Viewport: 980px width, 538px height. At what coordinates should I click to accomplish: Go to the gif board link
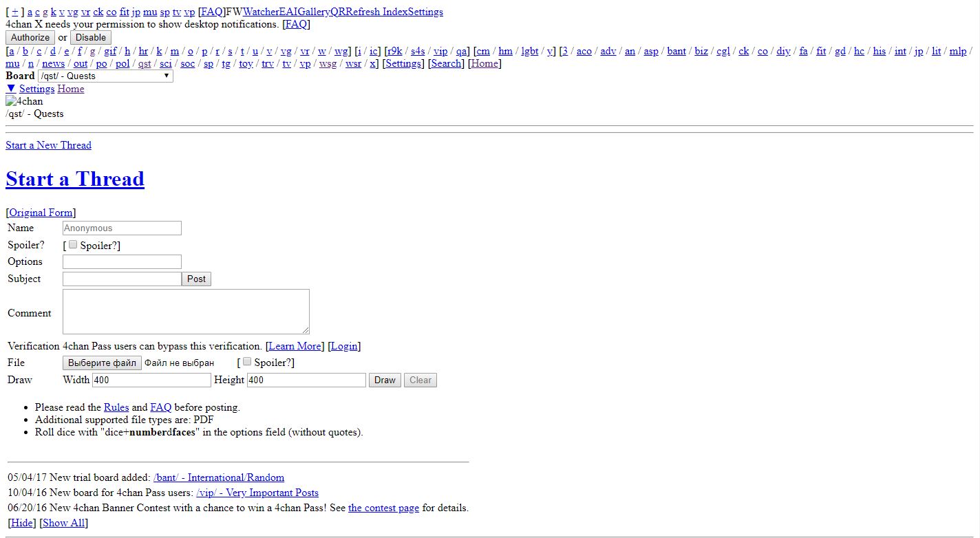[110, 51]
